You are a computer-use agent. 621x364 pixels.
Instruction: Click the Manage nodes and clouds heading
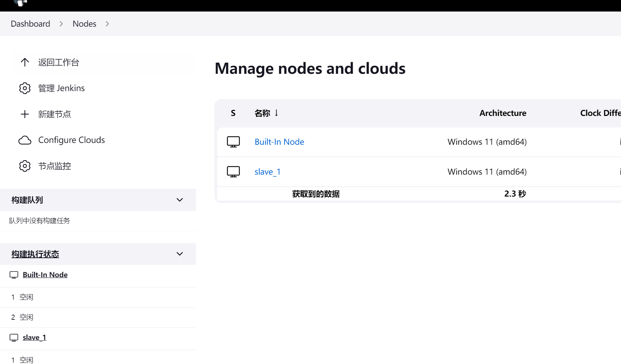pyautogui.click(x=310, y=68)
